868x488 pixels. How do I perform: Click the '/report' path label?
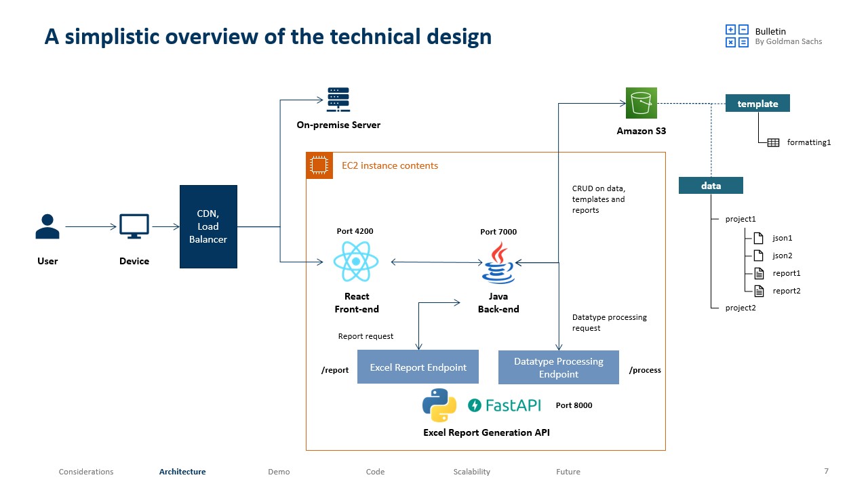coord(335,370)
